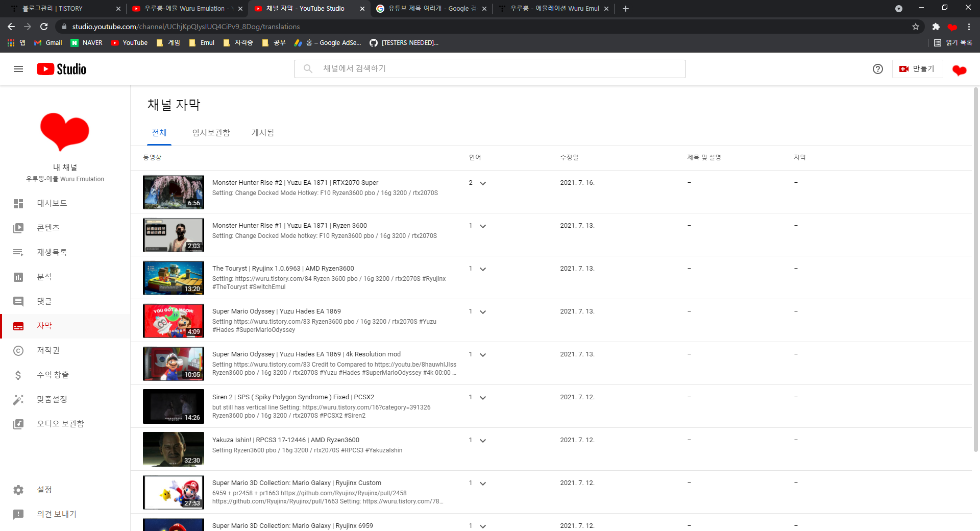Click the browser address bar URL
980x531 pixels.
click(x=186, y=27)
